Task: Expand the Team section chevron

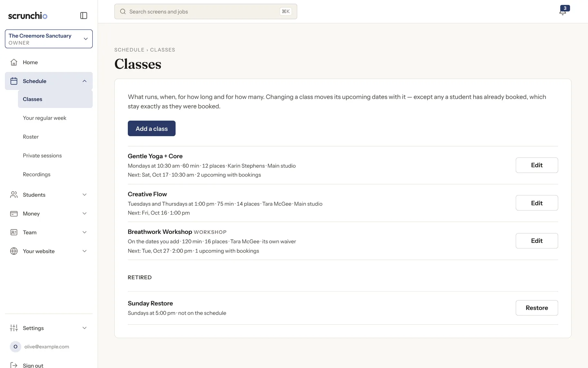Action: [85, 232]
